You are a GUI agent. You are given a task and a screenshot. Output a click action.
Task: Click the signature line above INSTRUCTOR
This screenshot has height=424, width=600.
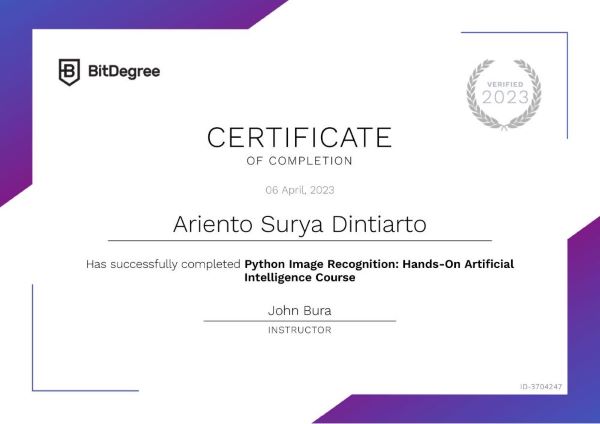[x=299, y=321]
